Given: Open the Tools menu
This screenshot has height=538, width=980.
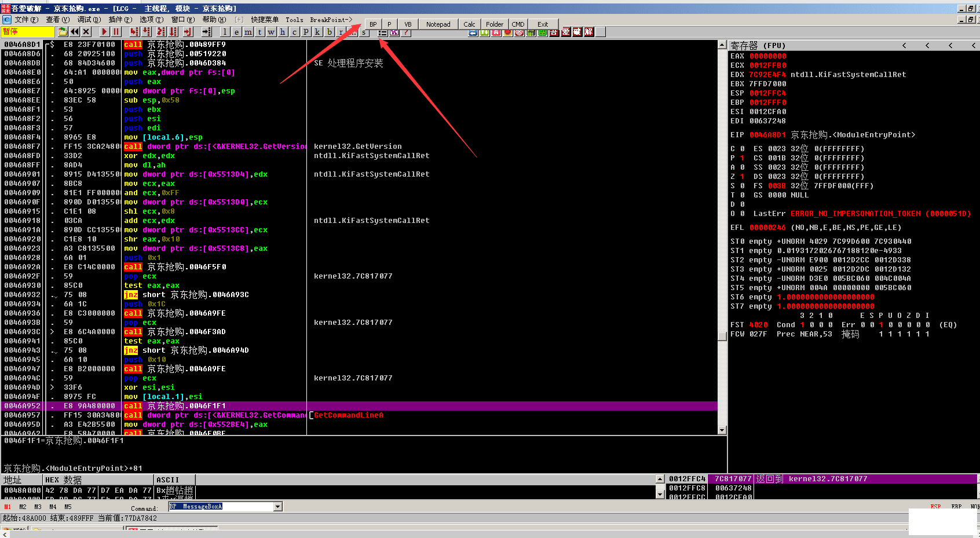Looking at the screenshot, I should coord(294,20).
